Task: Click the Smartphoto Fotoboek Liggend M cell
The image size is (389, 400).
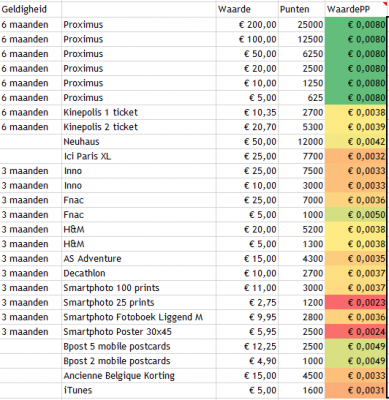Action: click(139, 317)
